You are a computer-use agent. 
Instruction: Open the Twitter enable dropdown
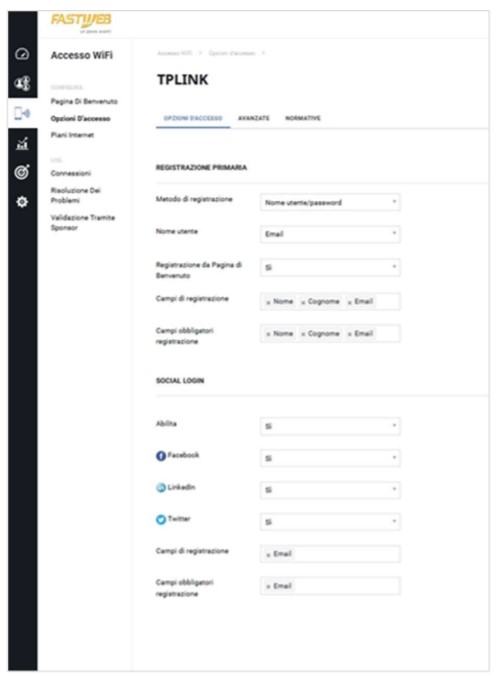tap(330, 522)
